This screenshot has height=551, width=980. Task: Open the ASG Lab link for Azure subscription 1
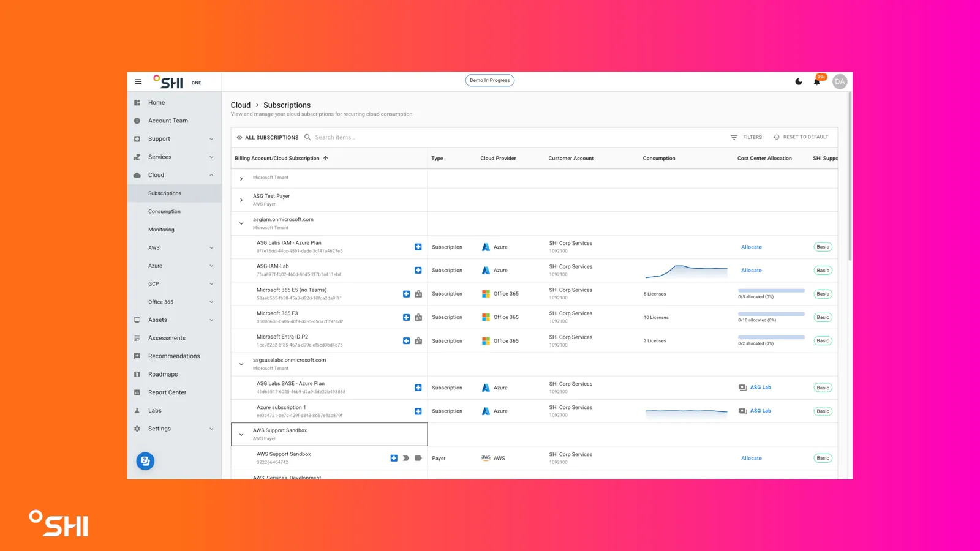coord(761,411)
